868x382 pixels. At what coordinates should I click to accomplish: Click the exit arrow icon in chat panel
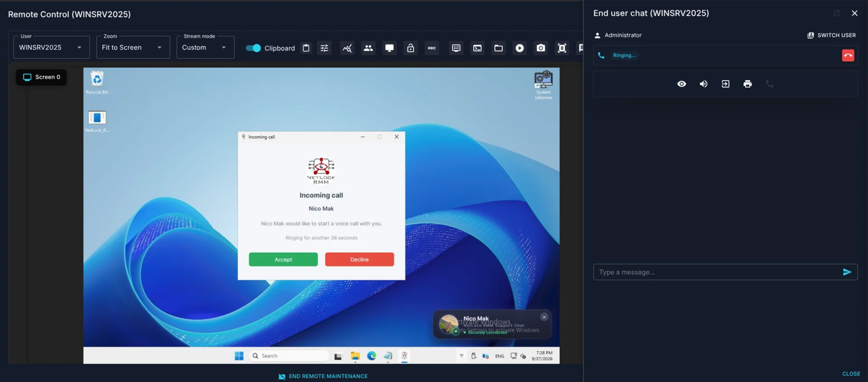click(x=726, y=84)
